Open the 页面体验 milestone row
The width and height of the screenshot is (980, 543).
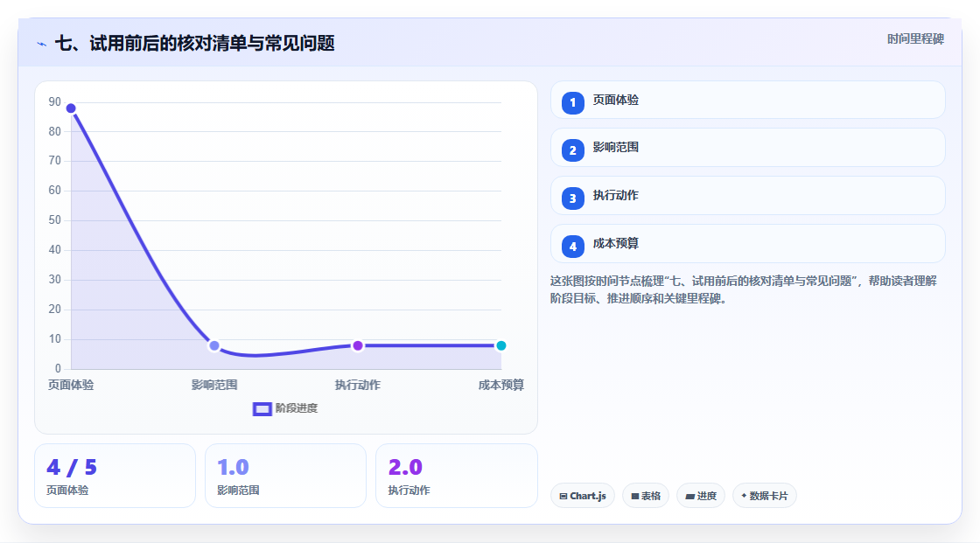click(747, 100)
